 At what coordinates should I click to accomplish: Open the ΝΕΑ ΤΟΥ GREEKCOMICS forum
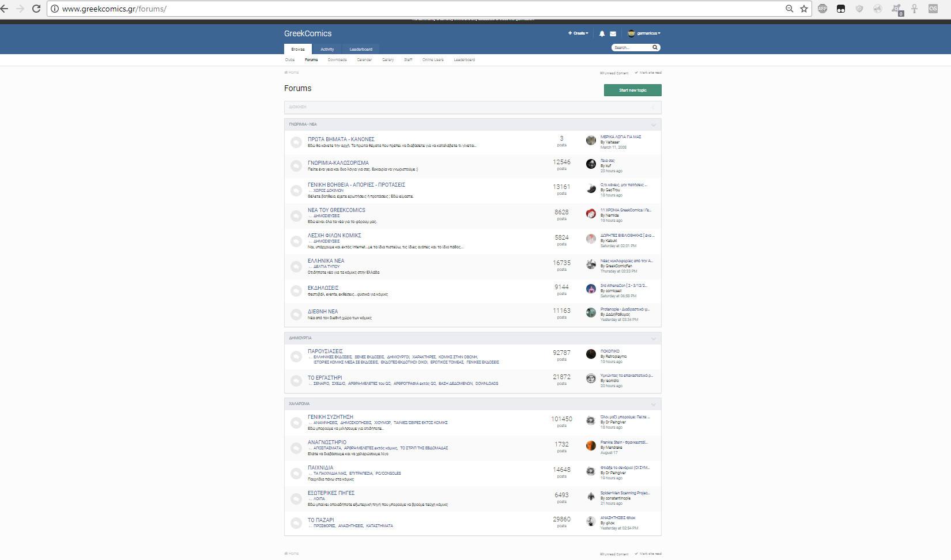337,210
